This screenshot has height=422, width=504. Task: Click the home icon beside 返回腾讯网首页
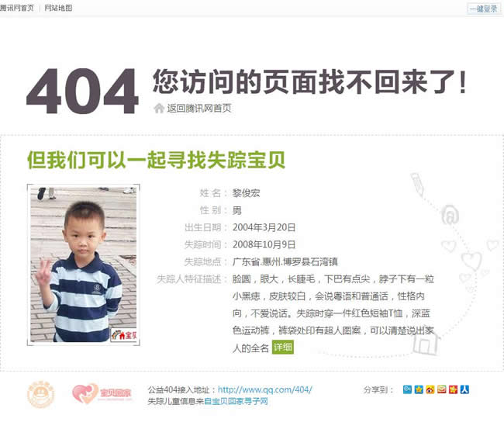pos(159,108)
